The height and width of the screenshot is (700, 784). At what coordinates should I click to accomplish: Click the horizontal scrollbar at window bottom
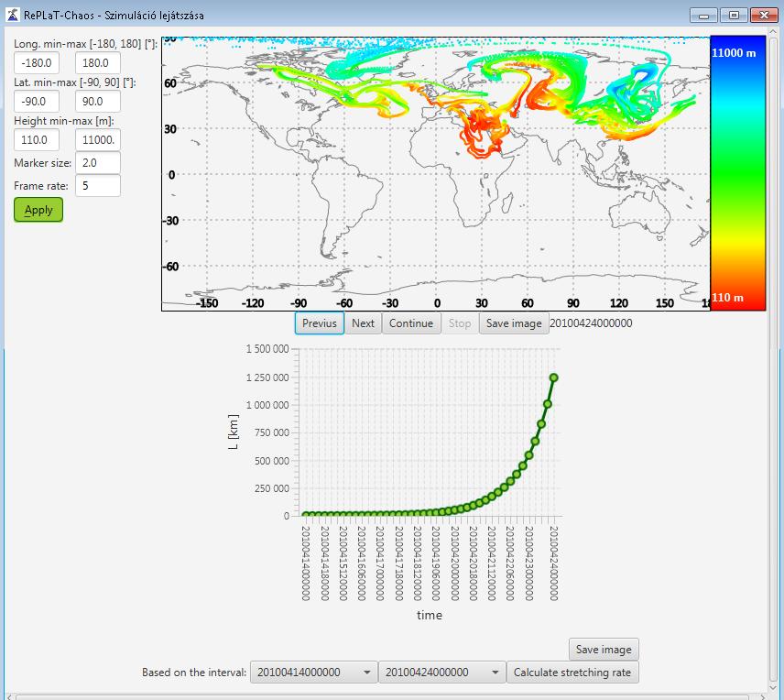pos(382,696)
